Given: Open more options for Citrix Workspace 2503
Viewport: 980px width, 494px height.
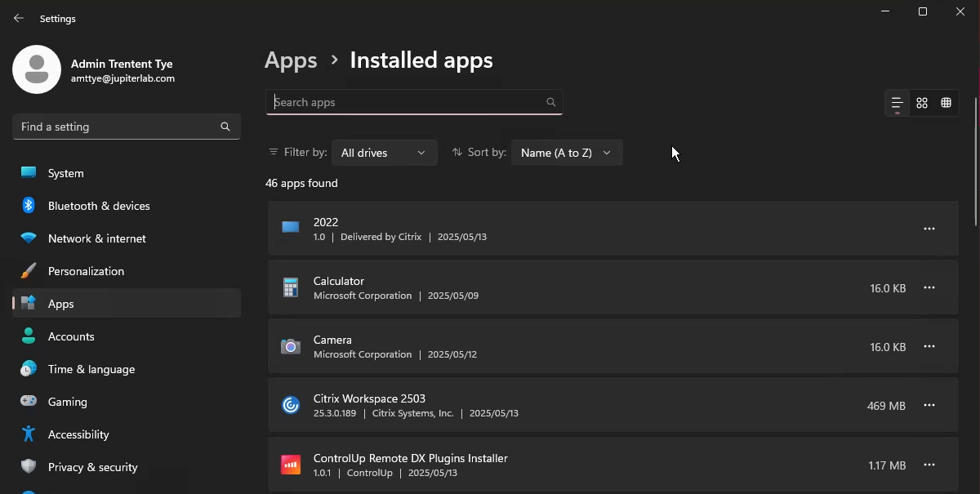Looking at the screenshot, I should pos(929,405).
